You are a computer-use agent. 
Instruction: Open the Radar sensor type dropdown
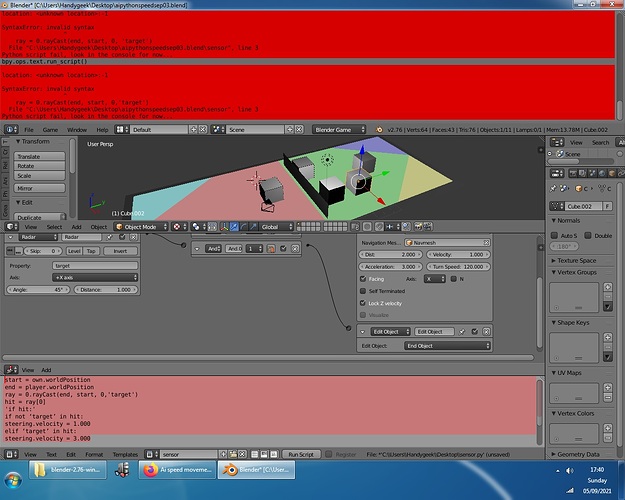tap(38, 237)
